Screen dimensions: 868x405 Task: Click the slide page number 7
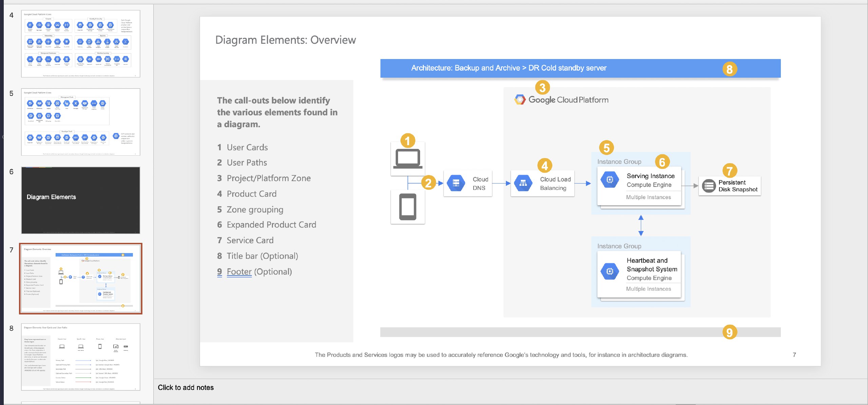[794, 355]
